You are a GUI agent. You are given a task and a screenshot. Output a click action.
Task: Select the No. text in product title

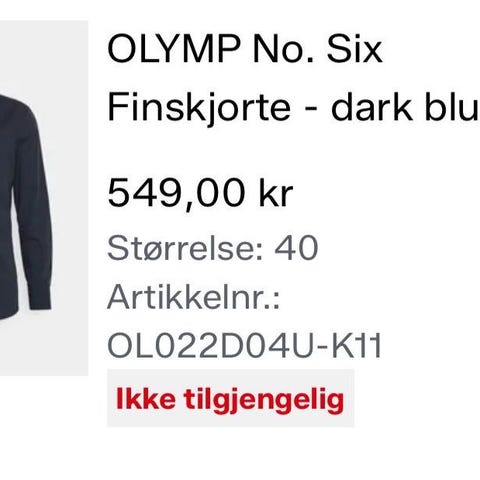click(283, 50)
